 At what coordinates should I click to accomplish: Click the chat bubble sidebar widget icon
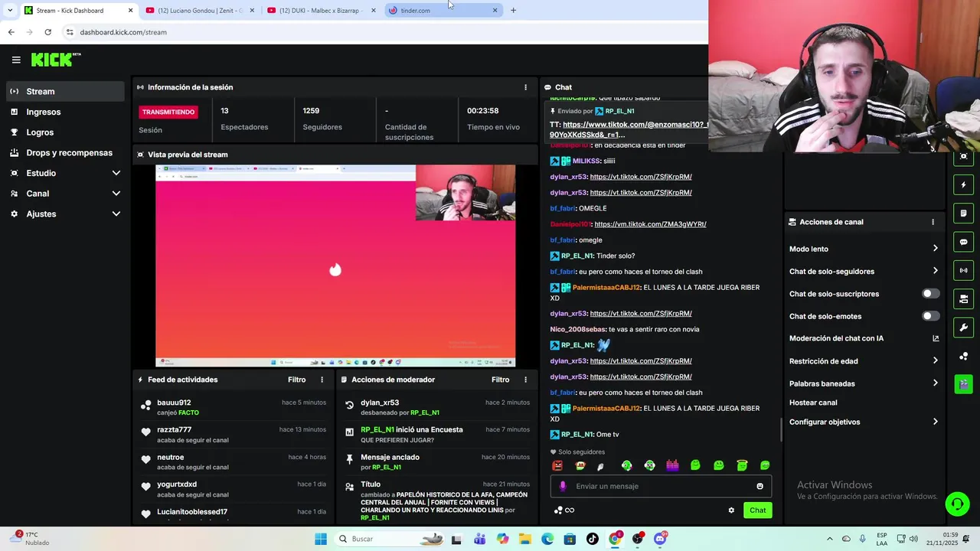[x=963, y=242]
